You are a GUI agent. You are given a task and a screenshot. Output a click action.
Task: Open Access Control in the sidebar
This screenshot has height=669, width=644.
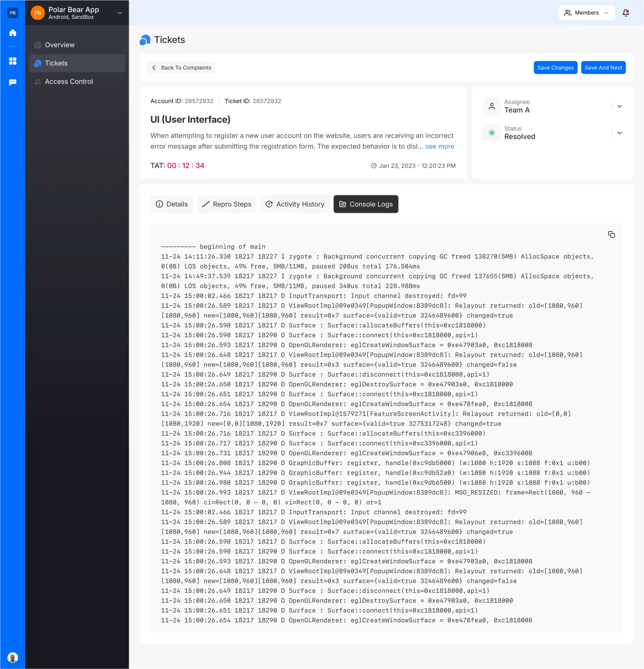pos(69,82)
